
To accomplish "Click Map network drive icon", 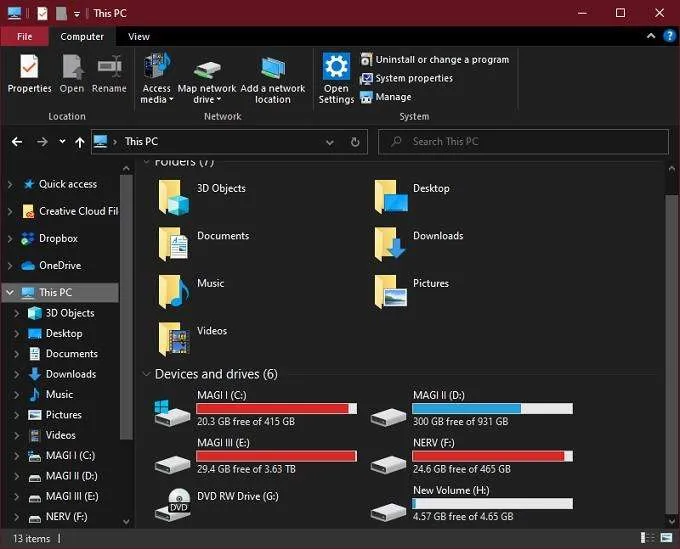I will point(207,68).
